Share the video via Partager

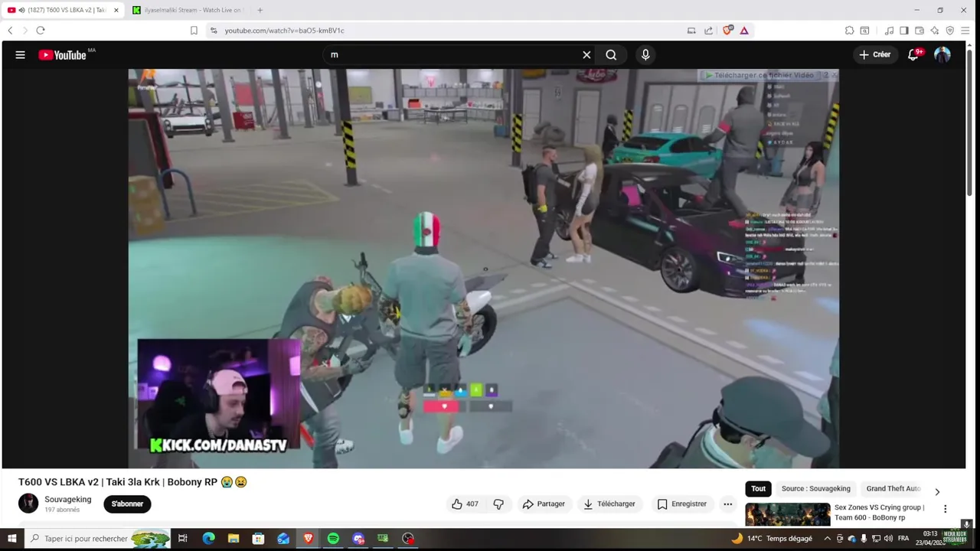[544, 504]
